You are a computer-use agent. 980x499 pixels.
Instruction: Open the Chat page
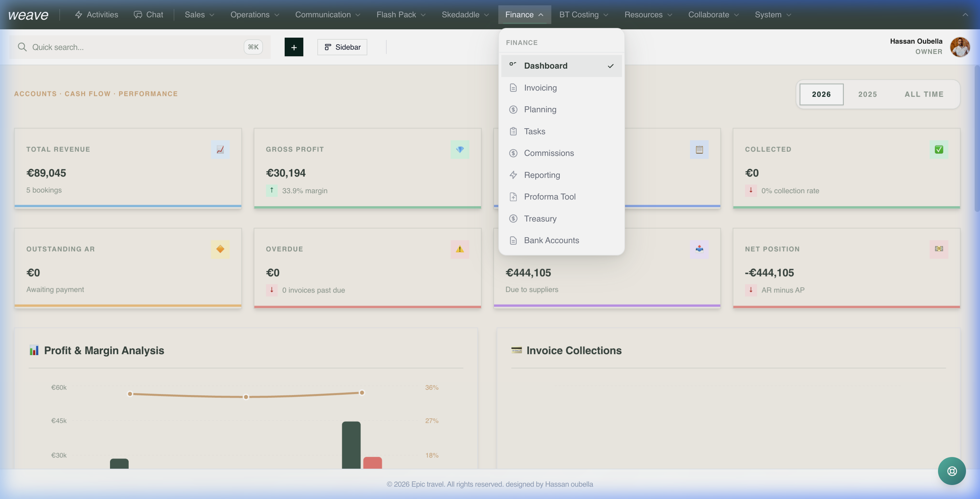148,15
